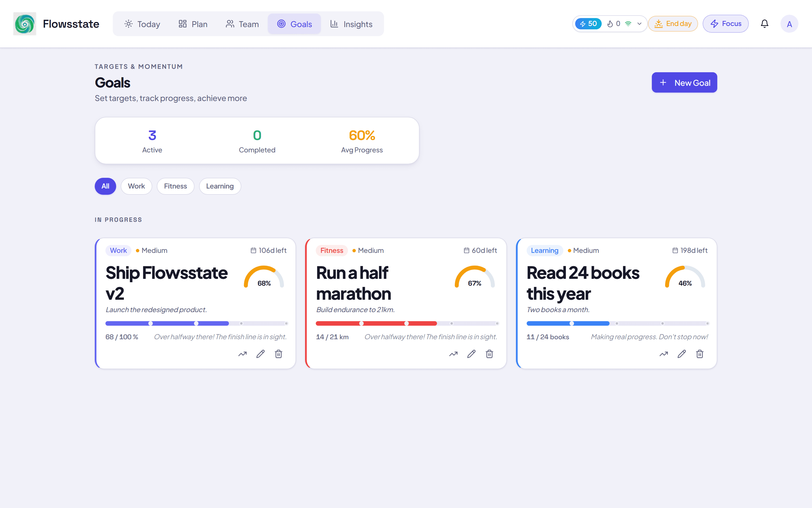Screen dimensions: 812x508
Task: Click the Ship Flowsstate v2 progress bar
Action: point(197,323)
